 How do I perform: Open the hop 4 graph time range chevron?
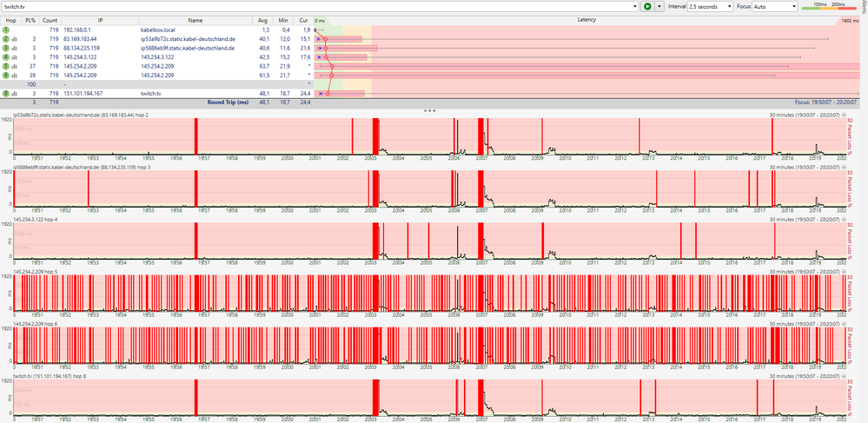tap(843, 219)
